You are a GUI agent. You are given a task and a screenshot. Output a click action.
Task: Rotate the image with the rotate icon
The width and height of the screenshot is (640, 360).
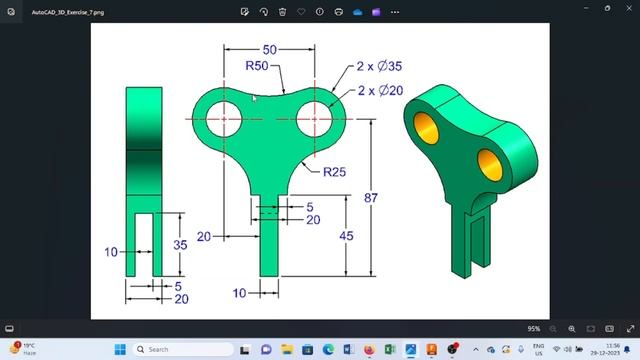click(264, 12)
